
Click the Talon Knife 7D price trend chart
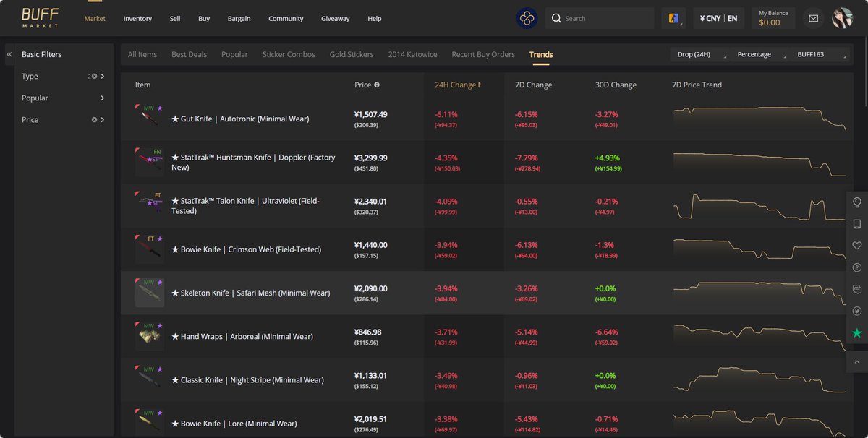759,206
